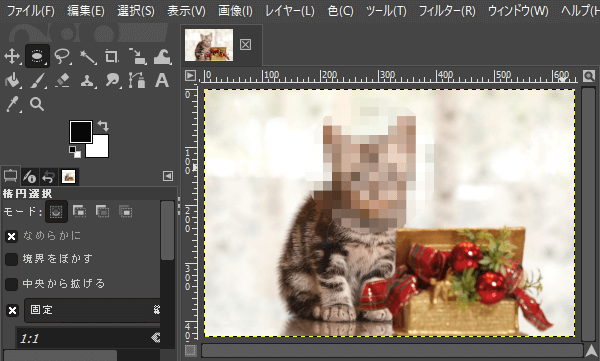Image resolution: width=600 pixels, height=361 pixels.
Task: Open the フィルター(R) menu
Action: coord(447,11)
